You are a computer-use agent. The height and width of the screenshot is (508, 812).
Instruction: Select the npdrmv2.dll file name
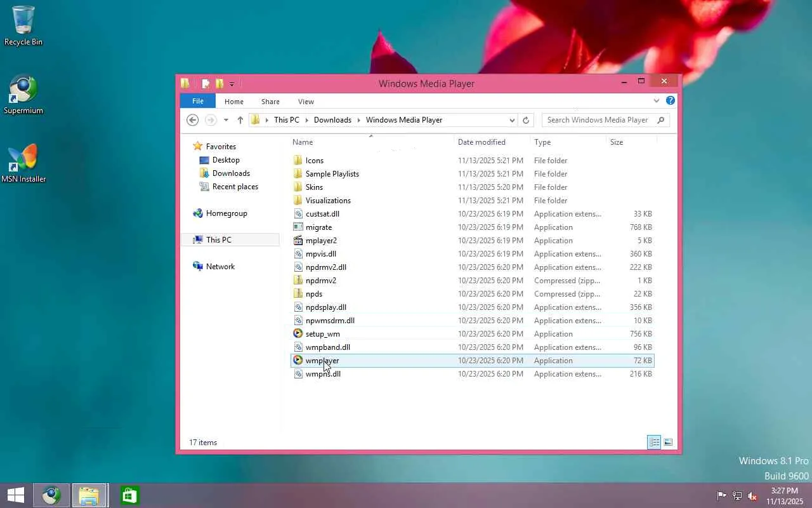(x=326, y=267)
